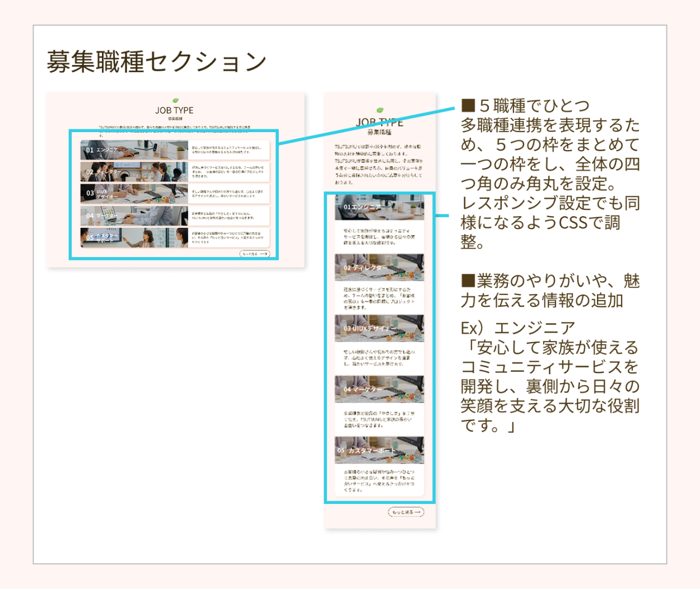Tap the 04 マーケター banner in mobile mockup

tap(379, 389)
